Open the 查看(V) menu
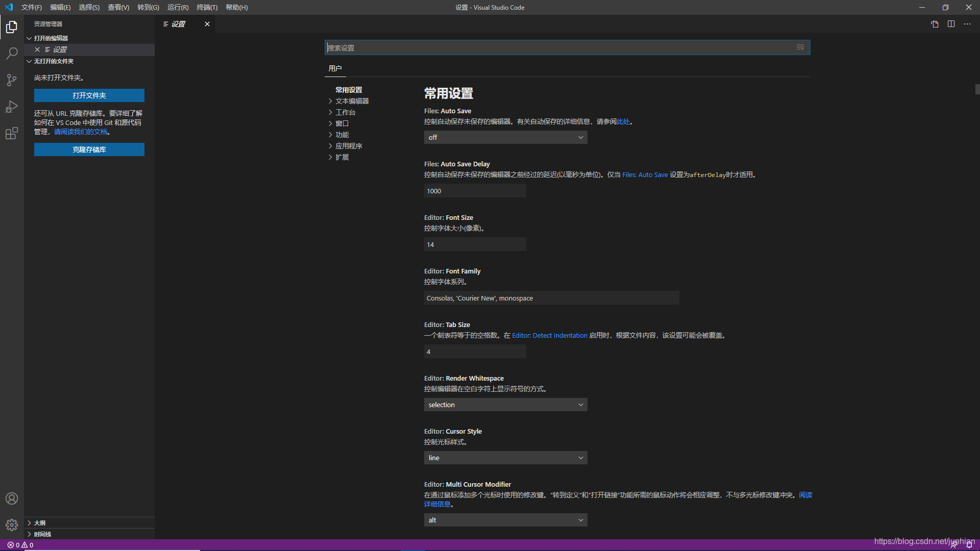Image resolution: width=980 pixels, height=551 pixels. point(118,7)
